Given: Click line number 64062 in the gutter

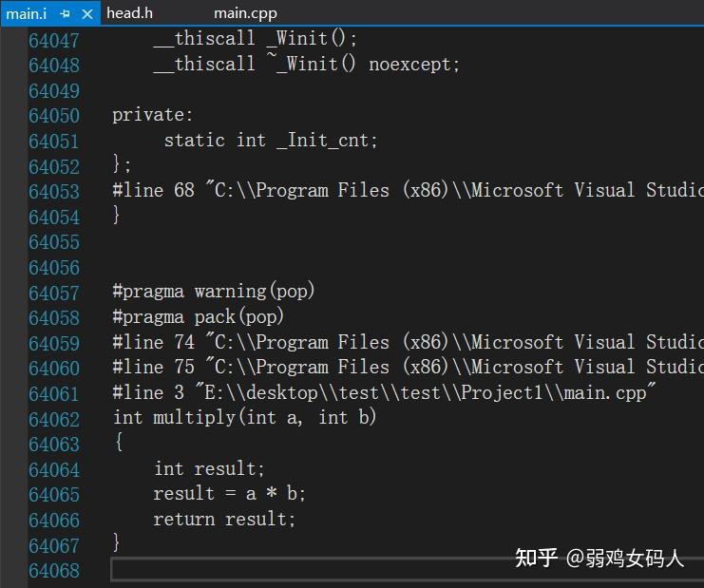Looking at the screenshot, I should tap(54, 418).
